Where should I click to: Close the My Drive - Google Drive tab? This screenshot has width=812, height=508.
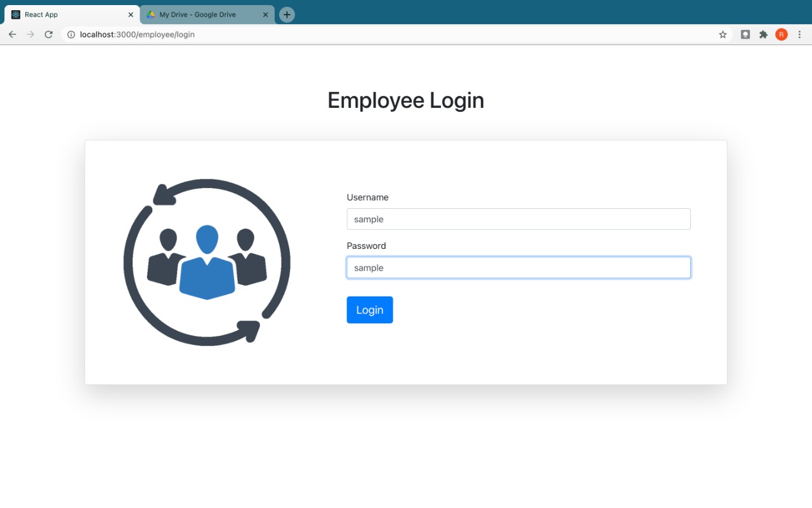click(266, 15)
